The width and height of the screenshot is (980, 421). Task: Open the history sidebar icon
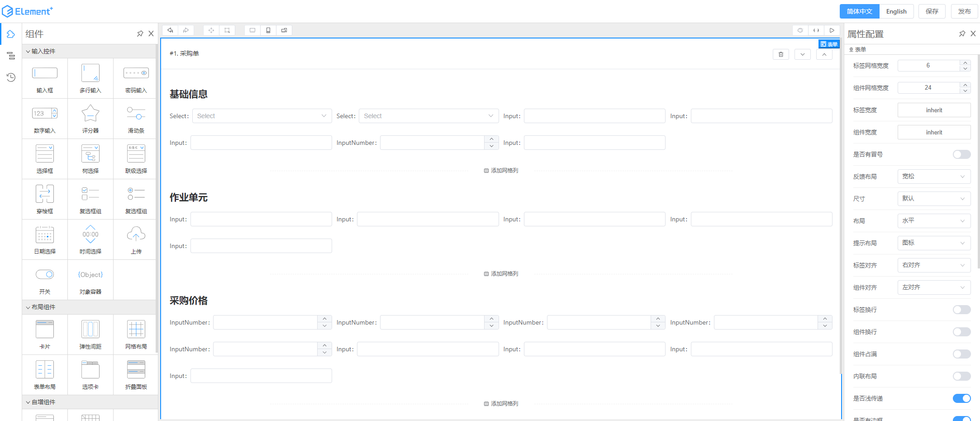[11, 77]
